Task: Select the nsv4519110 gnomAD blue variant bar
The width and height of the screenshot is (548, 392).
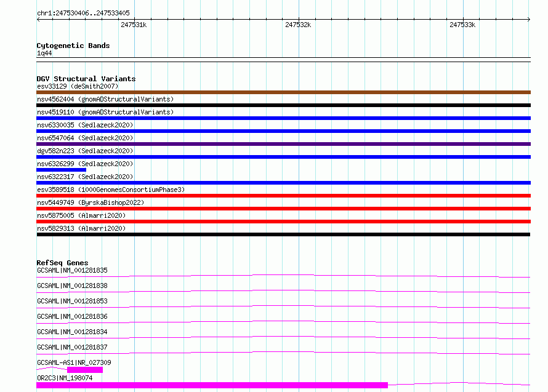Action: click(283, 118)
